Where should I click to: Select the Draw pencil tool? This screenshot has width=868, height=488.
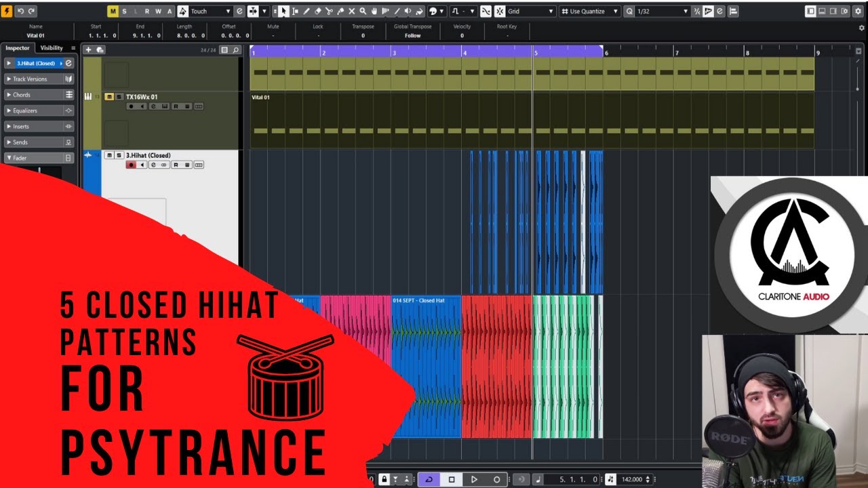pos(307,12)
